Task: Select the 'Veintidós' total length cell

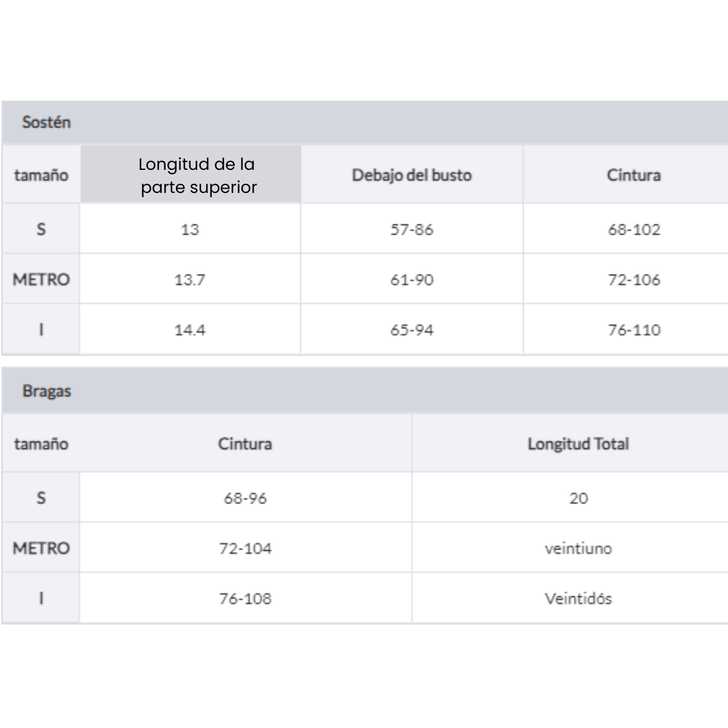Action: [578, 599]
